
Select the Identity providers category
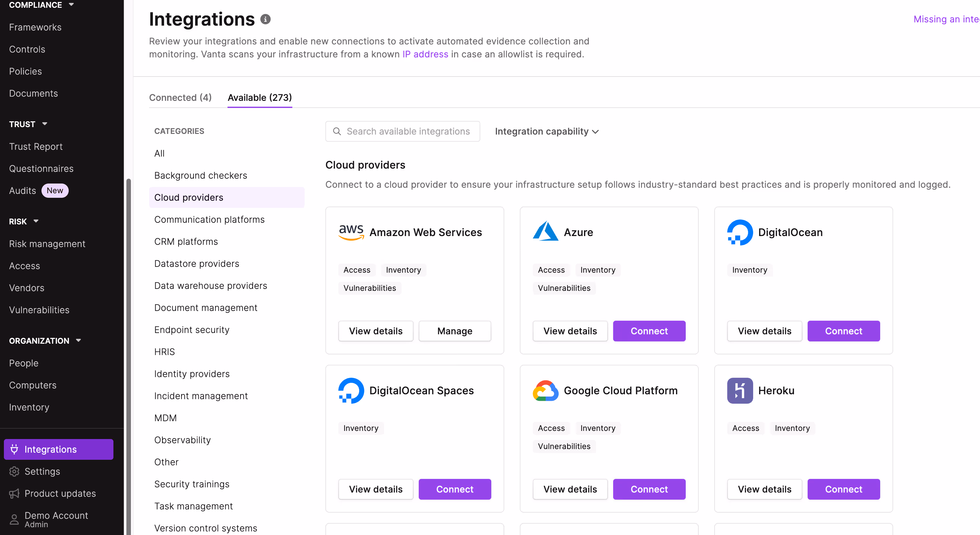(192, 374)
